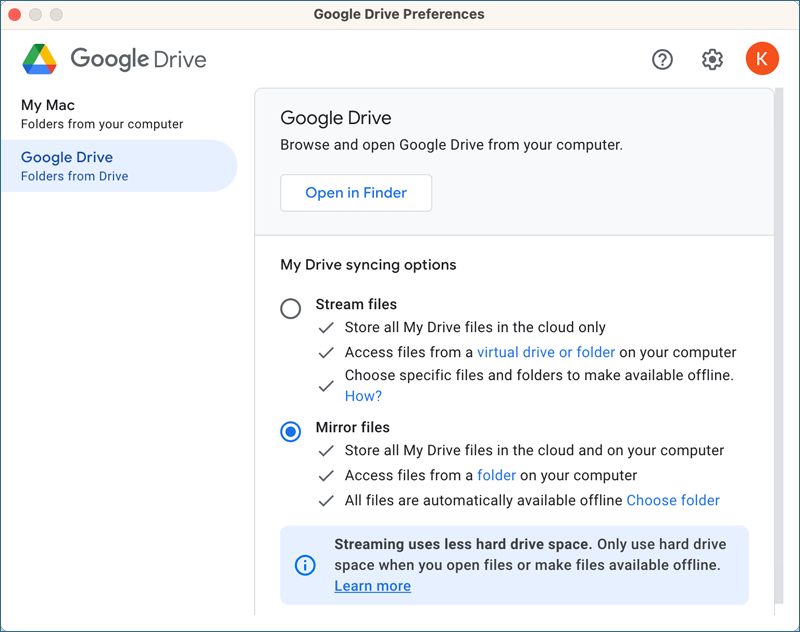This screenshot has height=632, width=800.
Task: Click the Google Drive triangle logo
Action: click(x=39, y=59)
